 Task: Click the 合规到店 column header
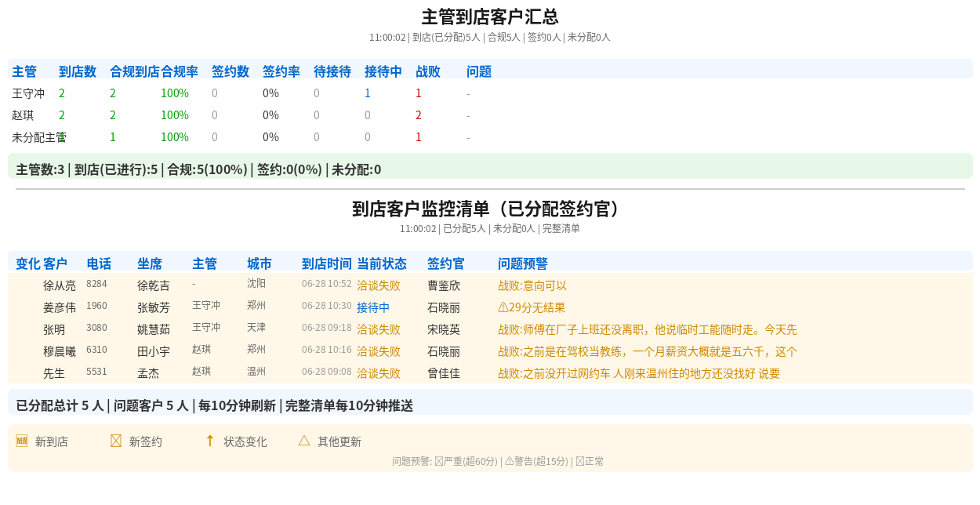pyautogui.click(x=135, y=71)
